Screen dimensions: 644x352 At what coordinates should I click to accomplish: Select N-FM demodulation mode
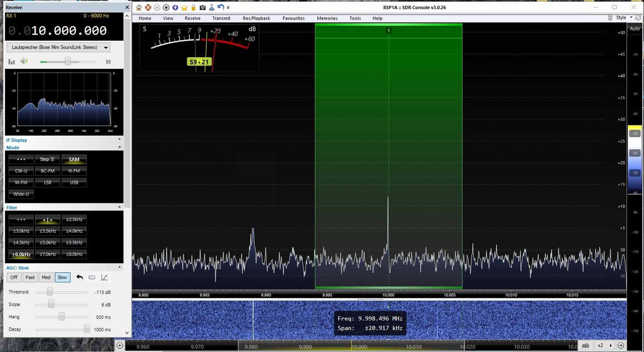(74, 171)
